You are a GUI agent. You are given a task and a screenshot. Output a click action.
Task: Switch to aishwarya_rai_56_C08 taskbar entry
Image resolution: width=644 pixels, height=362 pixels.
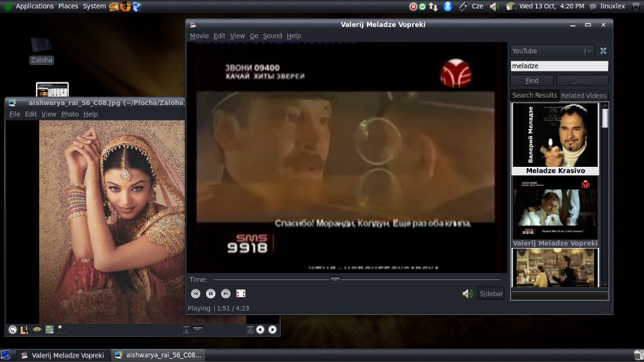point(158,355)
